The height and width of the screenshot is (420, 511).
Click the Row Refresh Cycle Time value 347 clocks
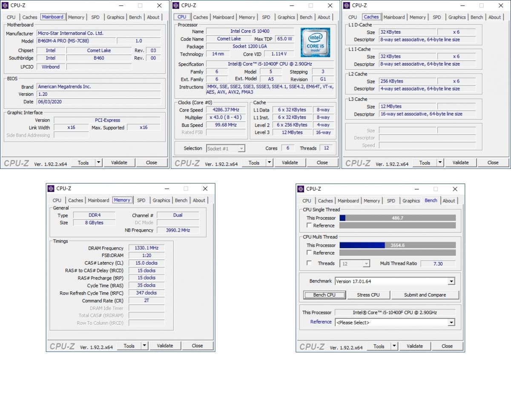(146, 293)
